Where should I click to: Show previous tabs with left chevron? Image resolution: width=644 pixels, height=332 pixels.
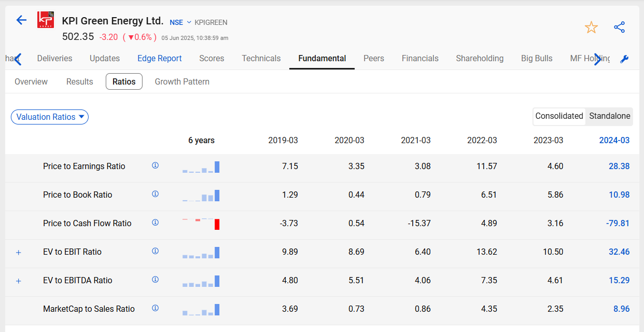[18, 59]
